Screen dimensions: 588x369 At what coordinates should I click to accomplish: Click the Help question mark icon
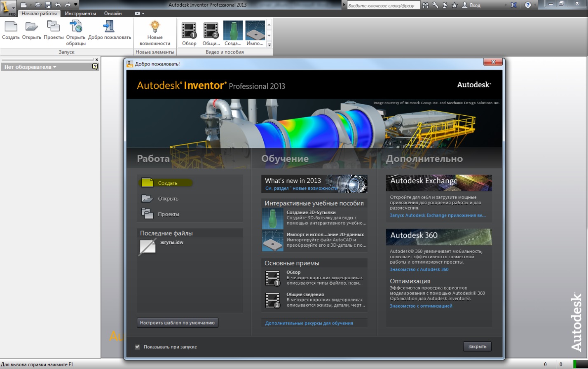coord(528,5)
